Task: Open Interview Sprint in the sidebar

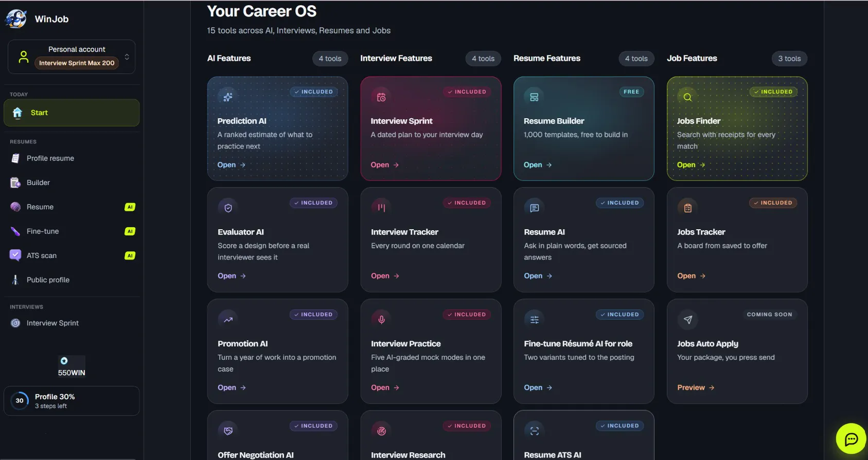Action: point(72,323)
